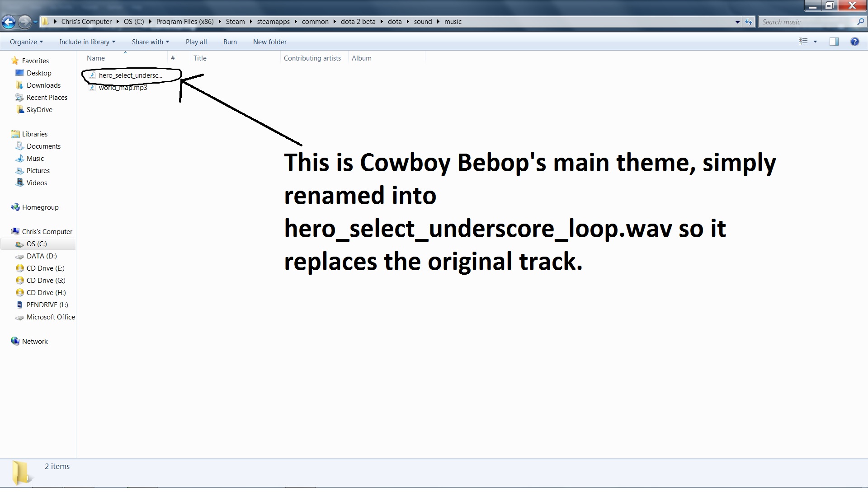The image size is (868, 497).
Task: Click the Burn toolbar item
Action: 230,42
